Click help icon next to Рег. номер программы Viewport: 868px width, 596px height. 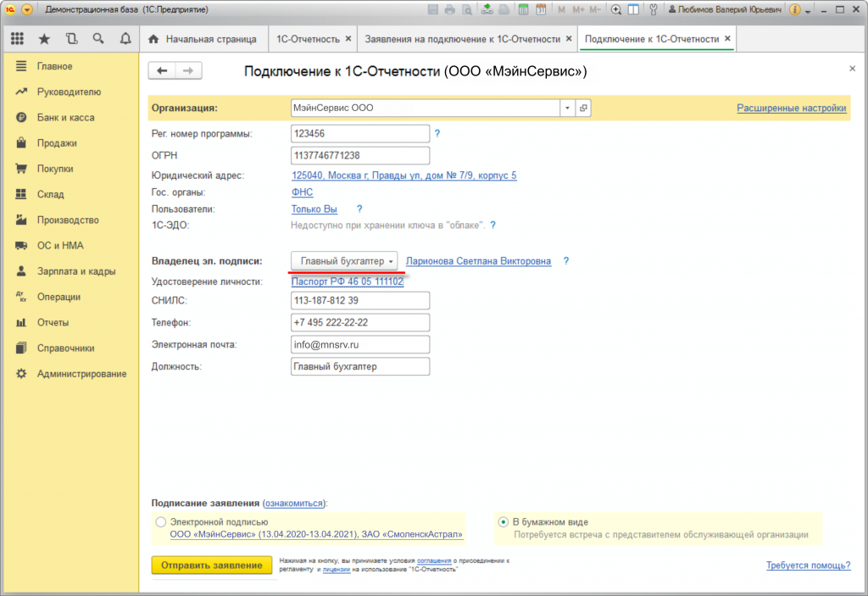click(x=437, y=134)
